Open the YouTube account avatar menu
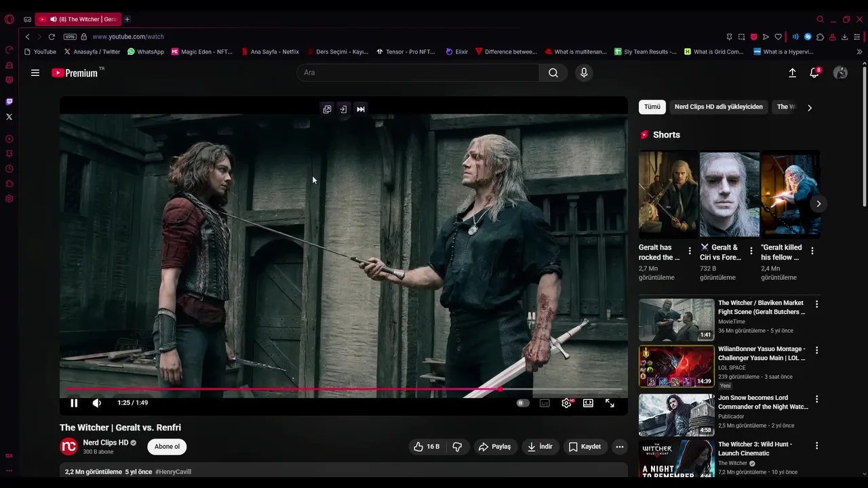868x488 pixels. [840, 73]
